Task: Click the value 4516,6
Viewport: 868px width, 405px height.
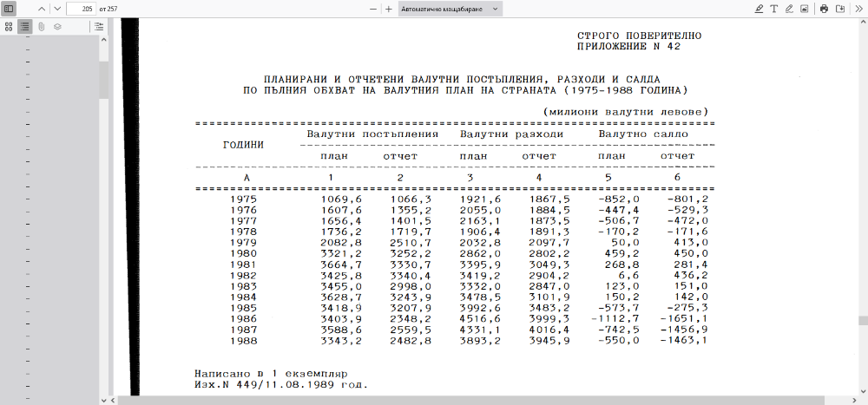Action: click(x=480, y=318)
